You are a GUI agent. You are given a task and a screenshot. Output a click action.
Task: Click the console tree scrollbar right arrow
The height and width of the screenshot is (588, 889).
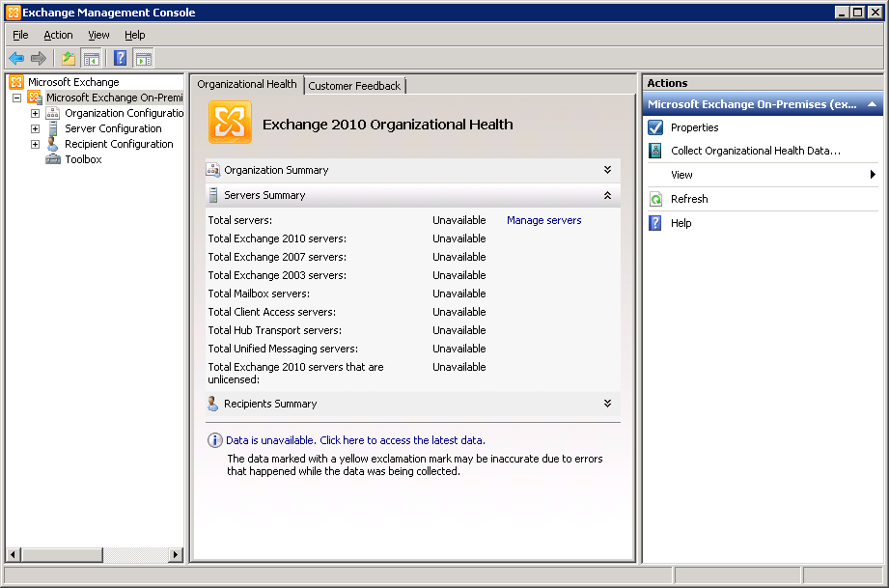click(x=176, y=554)
